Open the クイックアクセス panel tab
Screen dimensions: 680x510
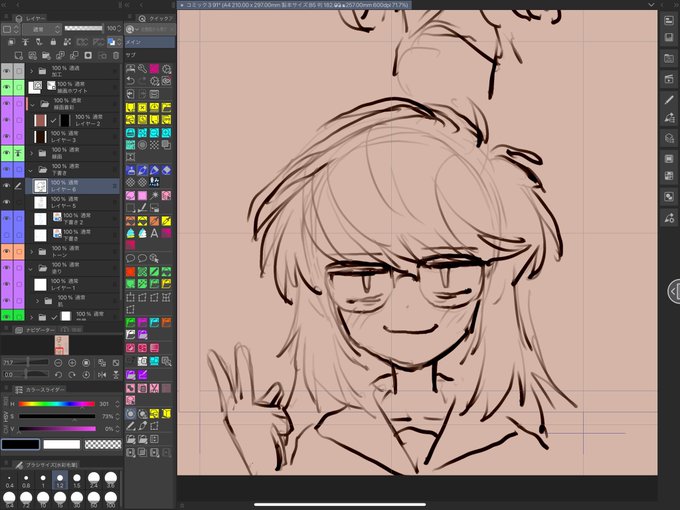tap(156, 18)
